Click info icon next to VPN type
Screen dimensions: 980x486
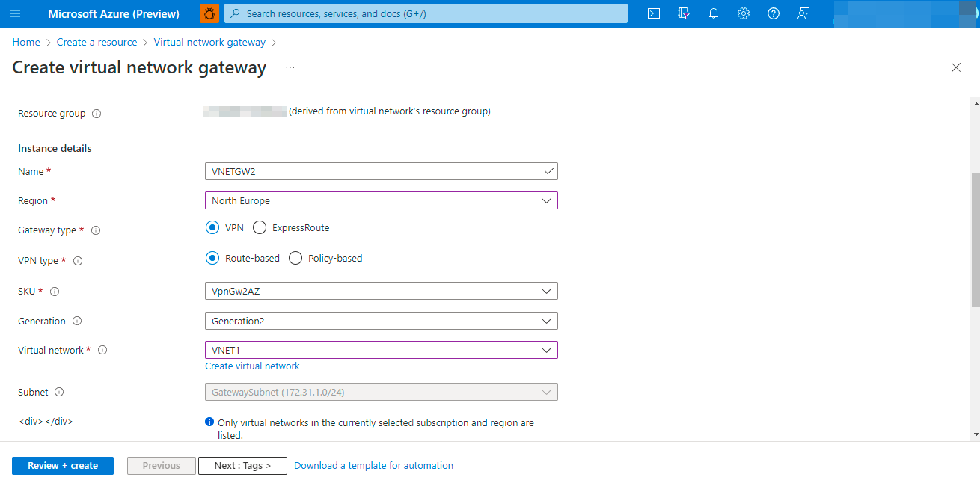[78, 261]
